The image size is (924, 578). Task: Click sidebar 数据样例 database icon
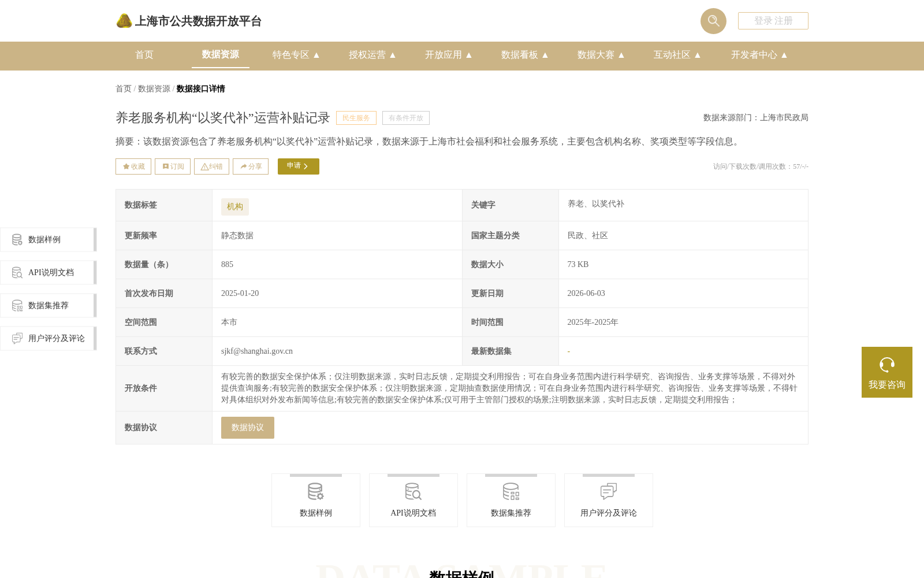pos(17,240)
